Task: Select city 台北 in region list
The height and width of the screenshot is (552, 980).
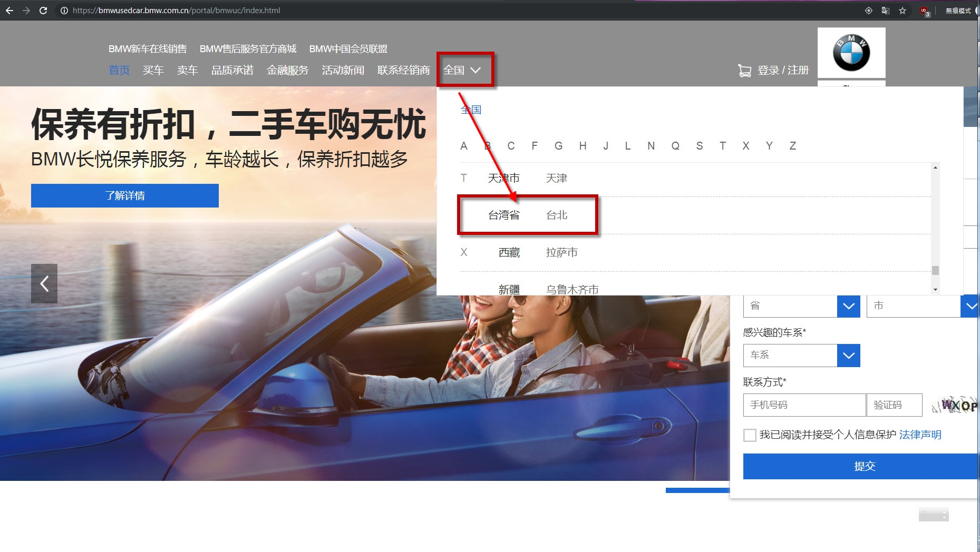Action: [x=557, y=215]
